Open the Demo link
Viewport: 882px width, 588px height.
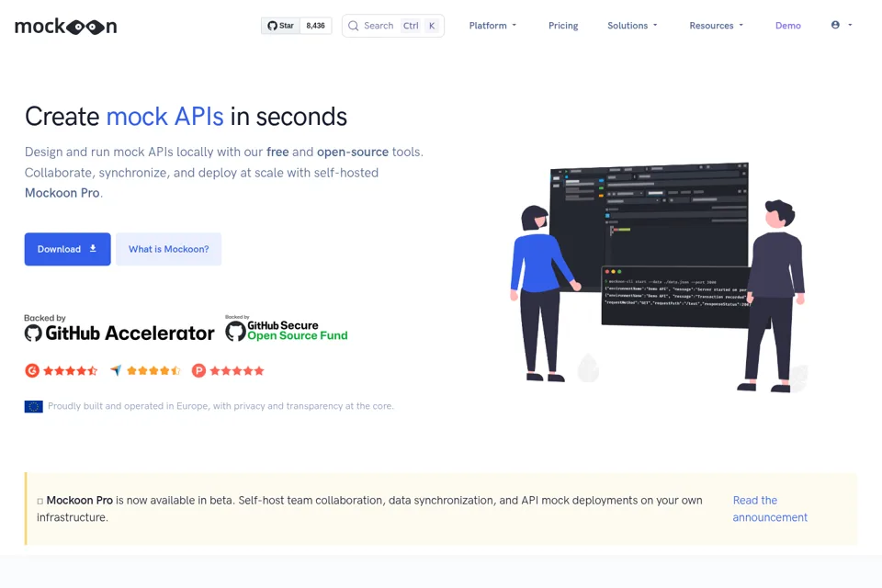(787, 26)
